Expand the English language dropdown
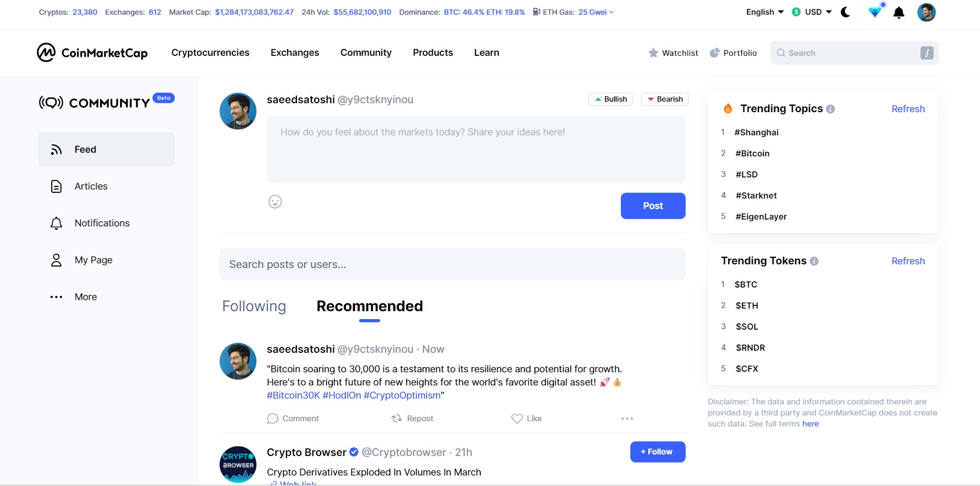This screenshot has height=486, width=980. point(765,12)
